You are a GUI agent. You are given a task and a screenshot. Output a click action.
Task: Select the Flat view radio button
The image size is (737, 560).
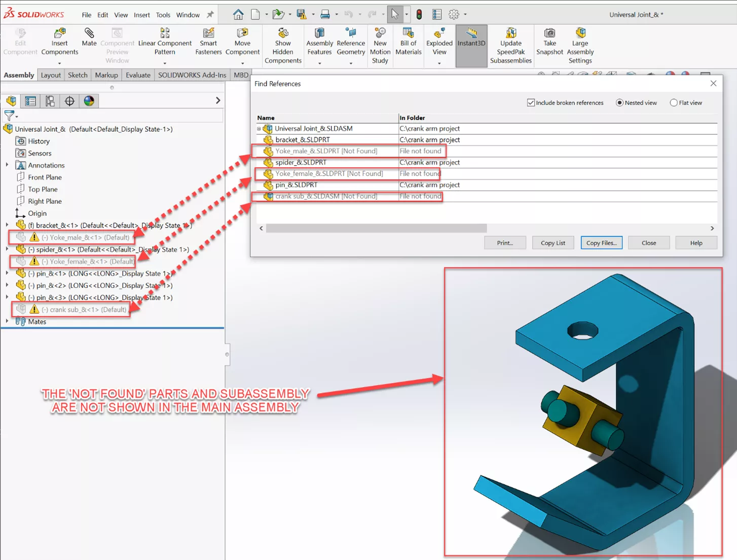pos(674,103)
